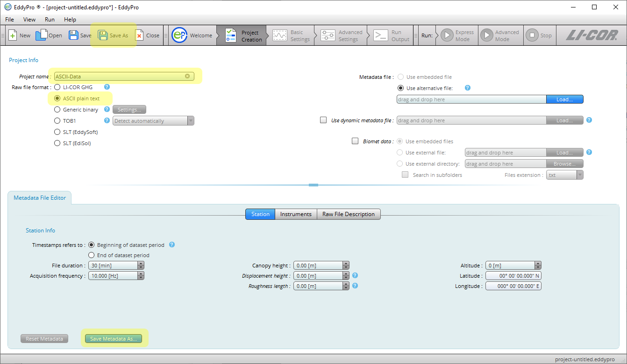
Task: Switch to Raw File Description tab
Action: click(x=349, y=214)
